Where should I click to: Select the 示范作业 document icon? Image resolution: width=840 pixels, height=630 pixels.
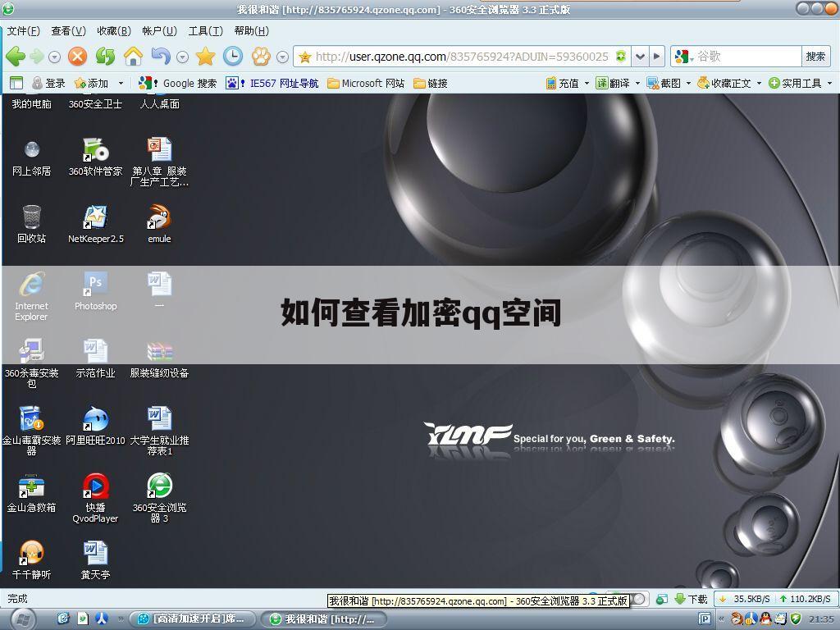click(95, 358)
